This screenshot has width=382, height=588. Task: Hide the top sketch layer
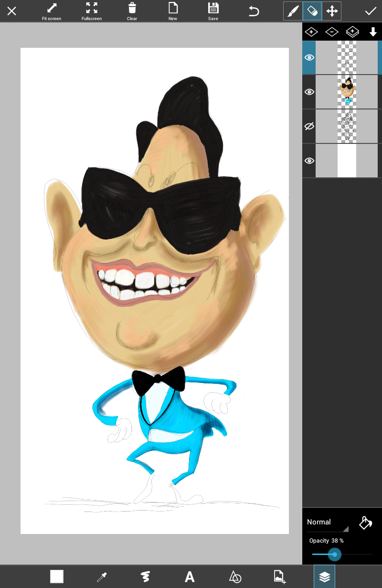pyautogui.click(x=309, y=57)
